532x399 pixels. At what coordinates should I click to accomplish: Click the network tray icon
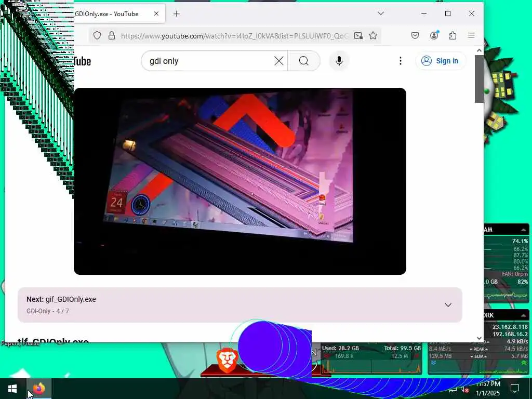point(453,390)
